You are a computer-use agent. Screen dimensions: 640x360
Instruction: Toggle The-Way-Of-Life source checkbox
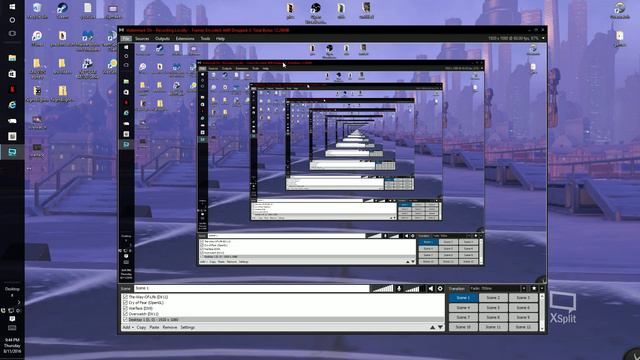[125, 297]
